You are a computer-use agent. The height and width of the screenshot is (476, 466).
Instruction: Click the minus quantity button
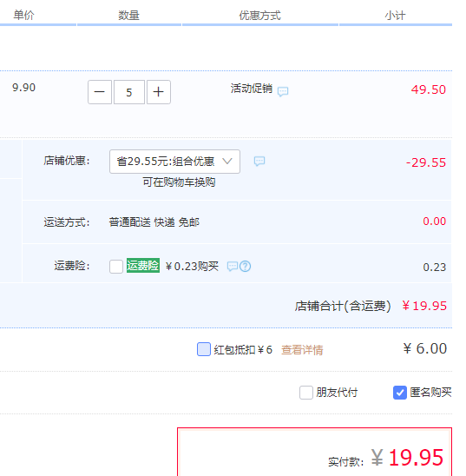(x=100, y=92)
